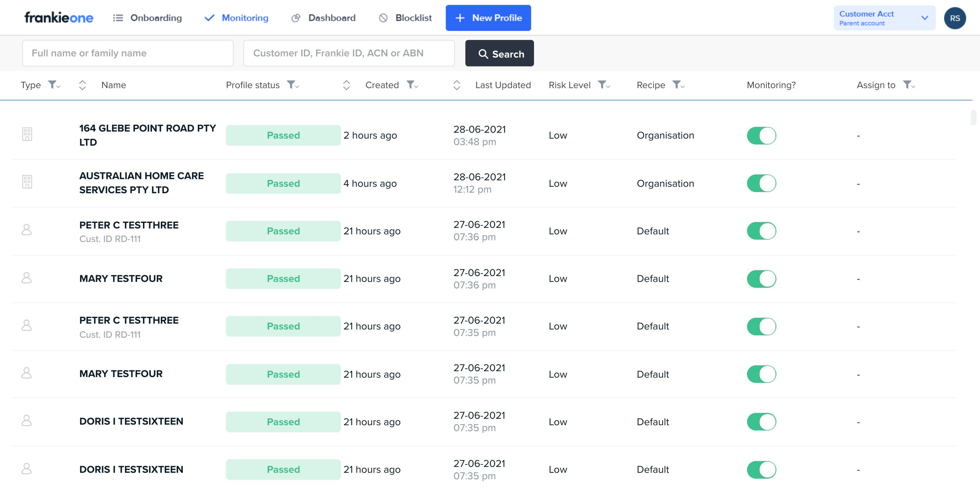Toggle monitoring for Australian Home Care Services
The image size is (980, 491).
[761, 183]
